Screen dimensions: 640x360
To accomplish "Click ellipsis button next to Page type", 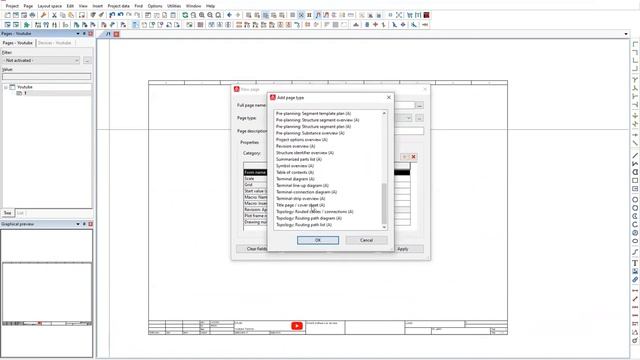I will click(x=419, y=118).
